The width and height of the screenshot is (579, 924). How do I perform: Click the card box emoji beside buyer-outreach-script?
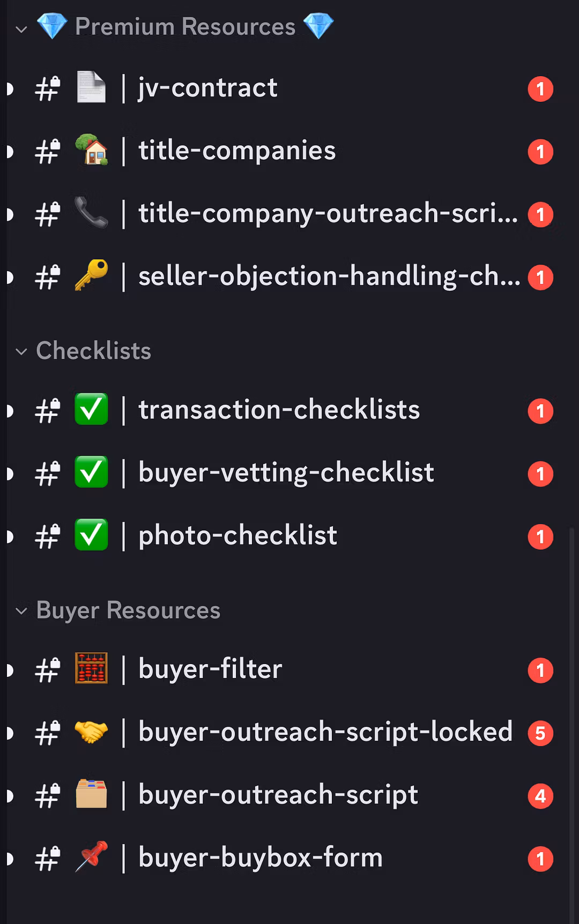click(91, 794)
